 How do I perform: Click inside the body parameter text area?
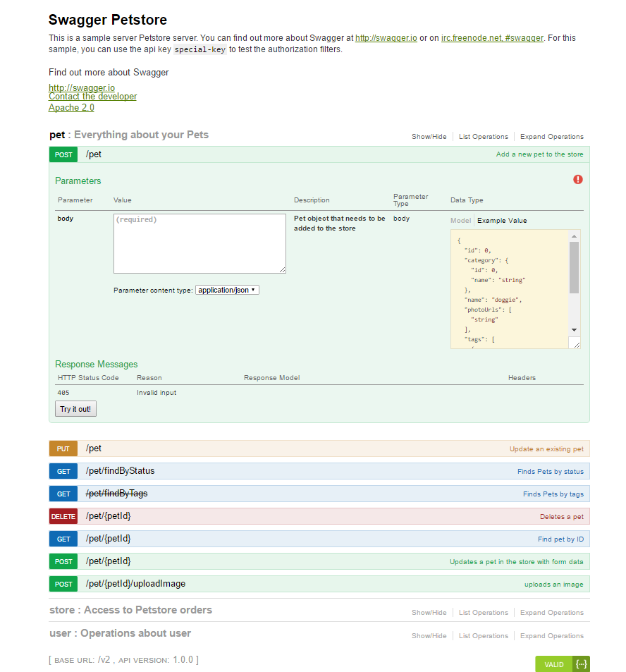200,243
